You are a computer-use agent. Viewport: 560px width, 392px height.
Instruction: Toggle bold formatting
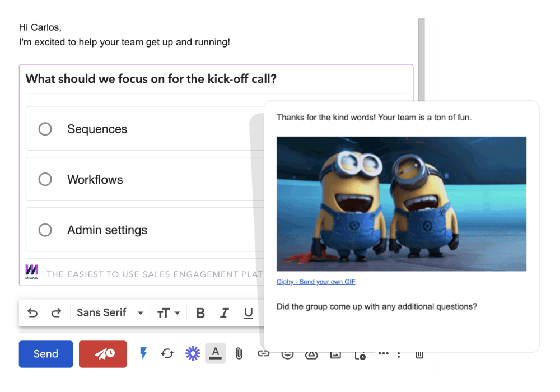pos(200,313)
